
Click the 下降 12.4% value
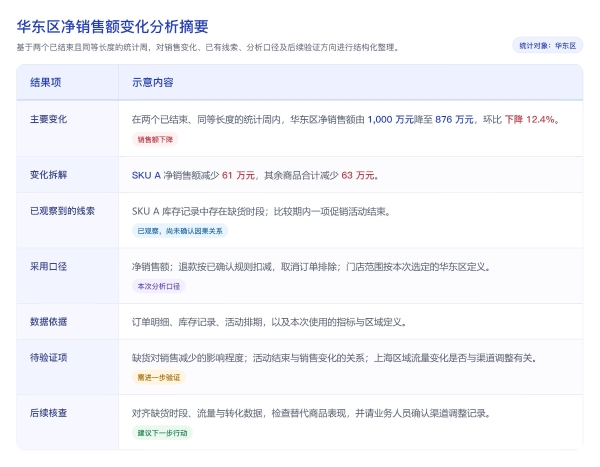tap(530, 119)
